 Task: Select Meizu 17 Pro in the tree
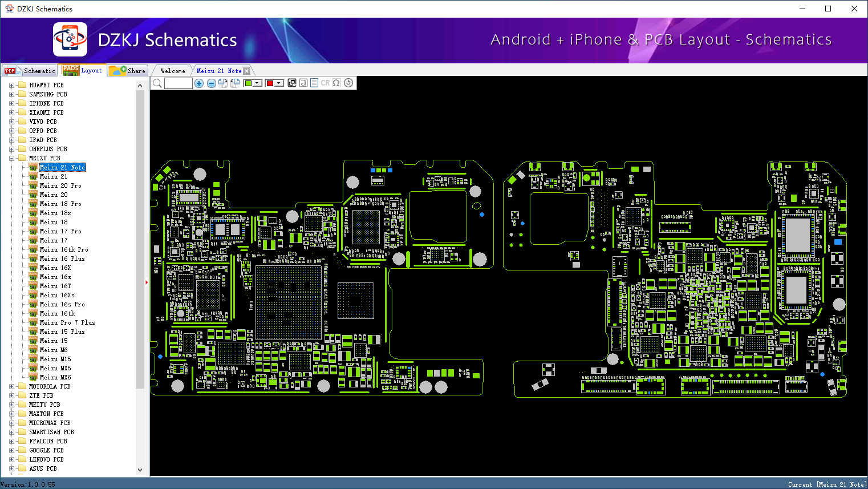60,231
